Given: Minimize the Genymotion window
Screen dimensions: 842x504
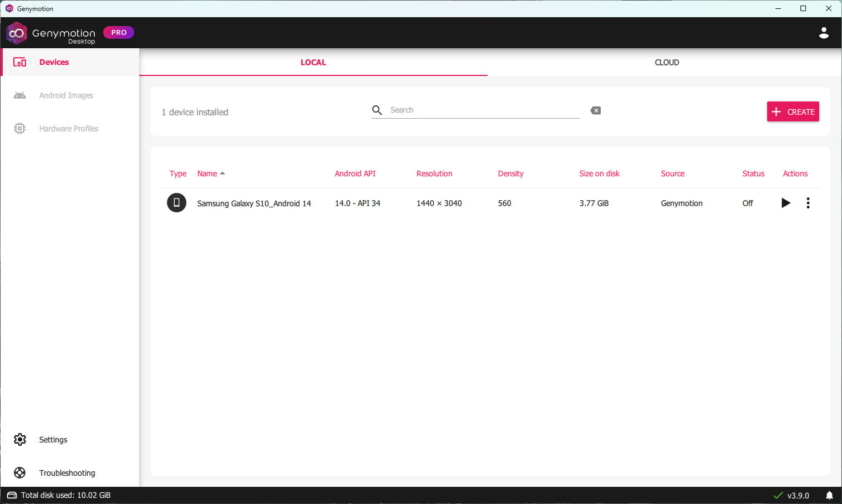Looking at the screenshot, I should (x=778, y=8).
